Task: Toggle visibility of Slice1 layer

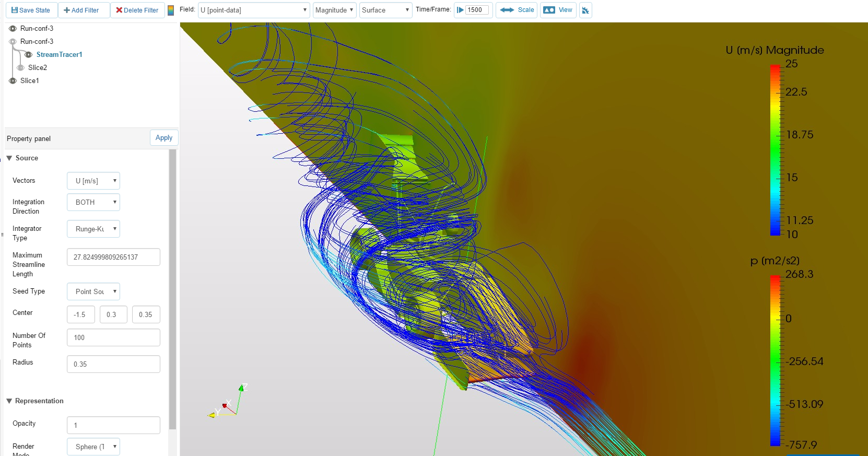Action: click(13, 80)
